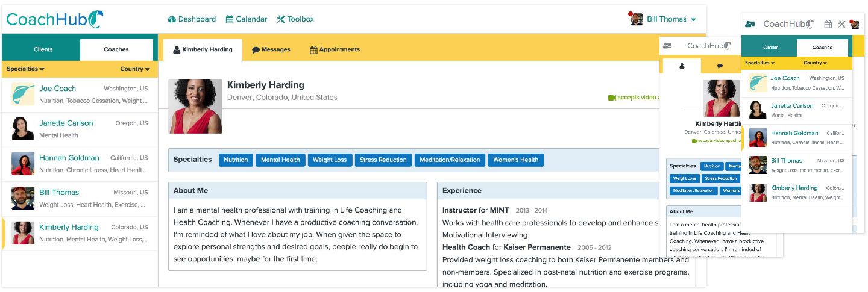The height and width of the screenshot is (292, 868).
Task: Open the calendar icon in mobile header
Action: [828, 24]
